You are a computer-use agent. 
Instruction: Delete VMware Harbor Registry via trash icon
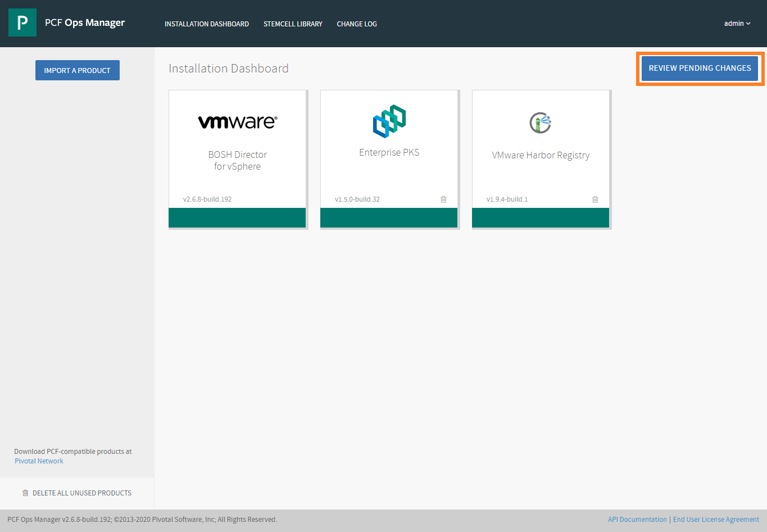coord(595,199)
